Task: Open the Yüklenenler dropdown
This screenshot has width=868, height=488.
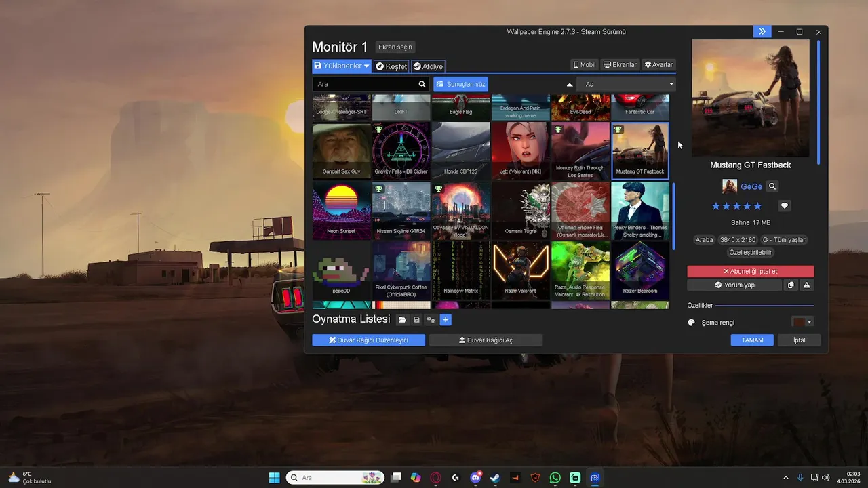Action: coord(342,66)
